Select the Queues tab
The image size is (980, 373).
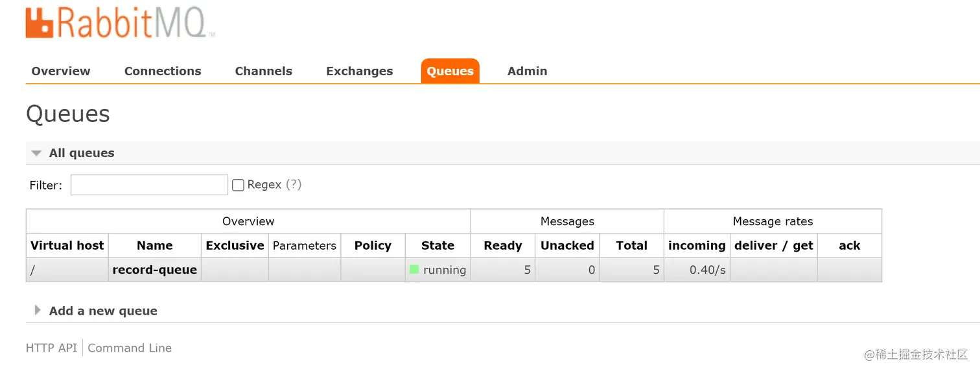coord(450,71)
